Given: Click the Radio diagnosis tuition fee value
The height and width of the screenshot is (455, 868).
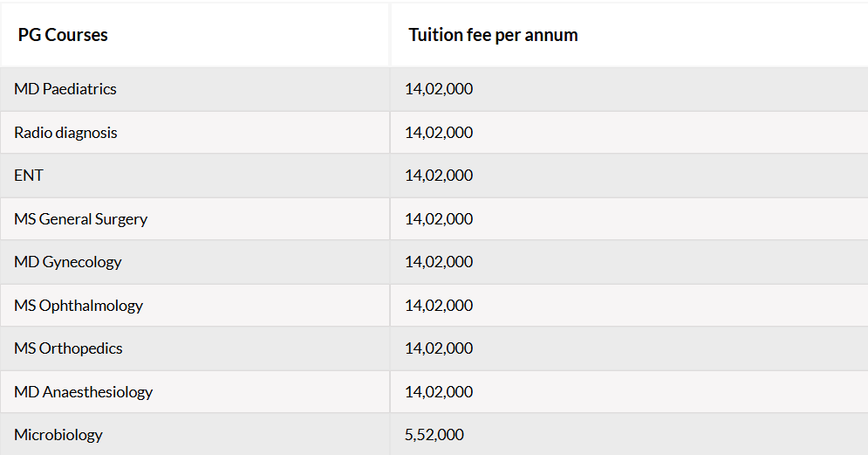Looking at the screenshot, I should coord(439,133).
